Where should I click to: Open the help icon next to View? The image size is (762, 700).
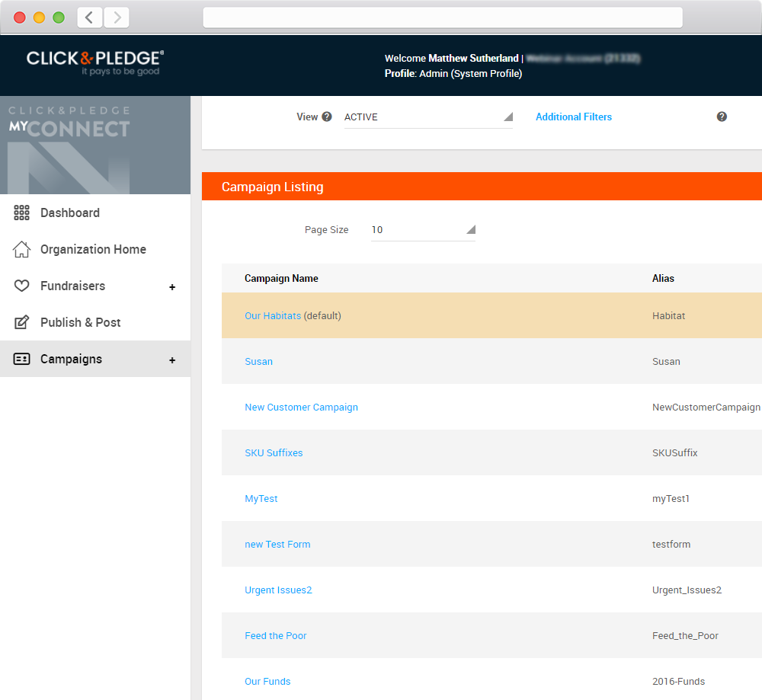click(x=328, y=117)
